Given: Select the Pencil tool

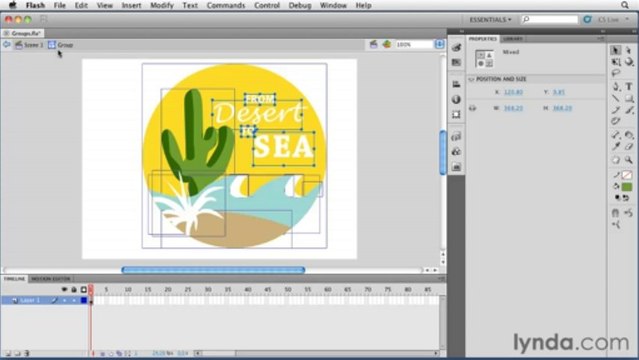Looking at the screenshot, I should pos(615,110).
